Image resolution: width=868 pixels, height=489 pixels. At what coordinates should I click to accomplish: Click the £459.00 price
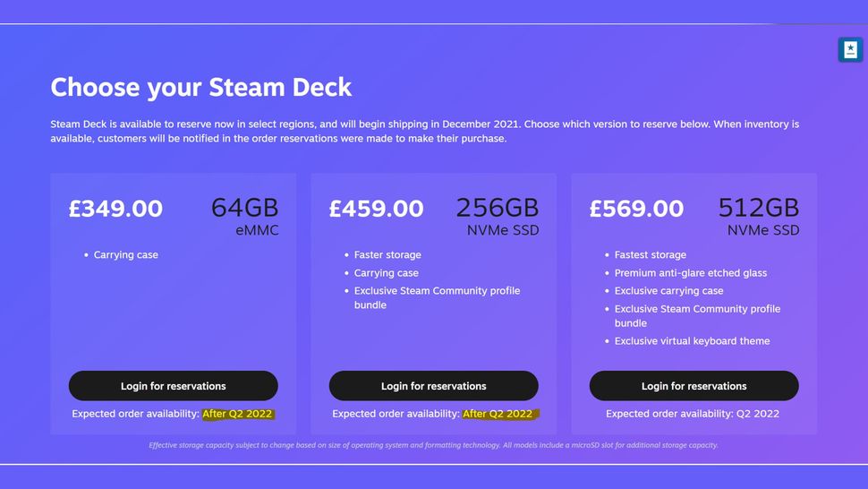(x=376, y=209)
